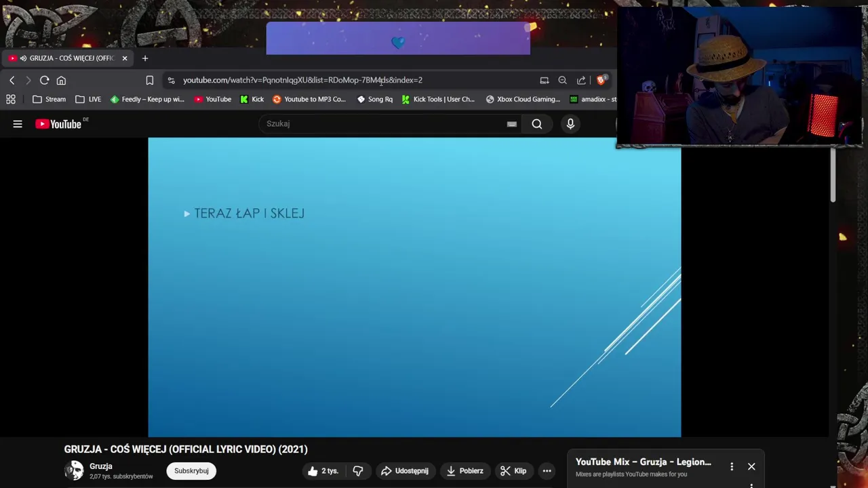This screenshot has width=868, height=488.
Task: Go back with the browser back arrow
Action: pyautogui.click(x=12, y=80)
